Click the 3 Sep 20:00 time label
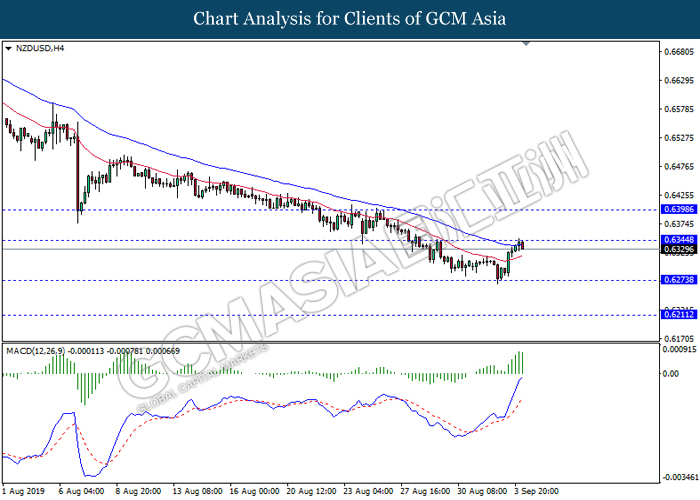This screenshot has width=700, height=500. pyautogui.click(x=537, y=492)
